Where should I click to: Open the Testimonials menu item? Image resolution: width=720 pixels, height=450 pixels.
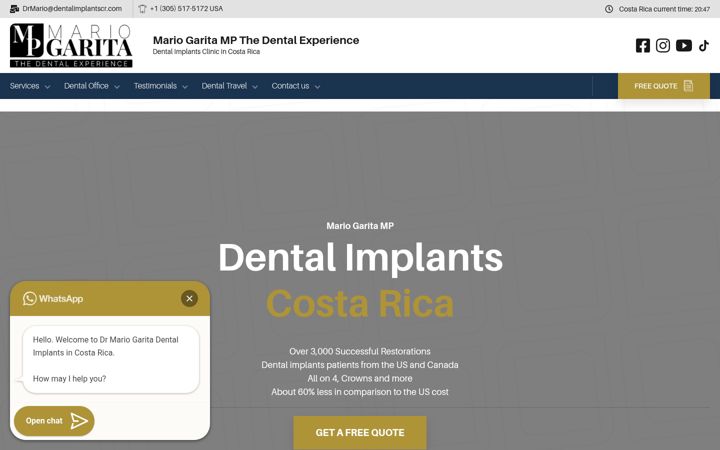[155, 86]
